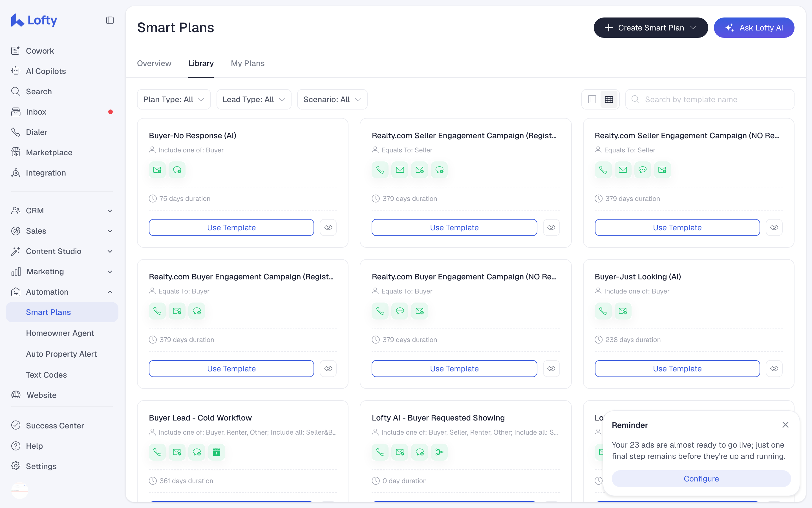Click Configure in the Reminder popup
812x508 pixels.
point(701,478)
